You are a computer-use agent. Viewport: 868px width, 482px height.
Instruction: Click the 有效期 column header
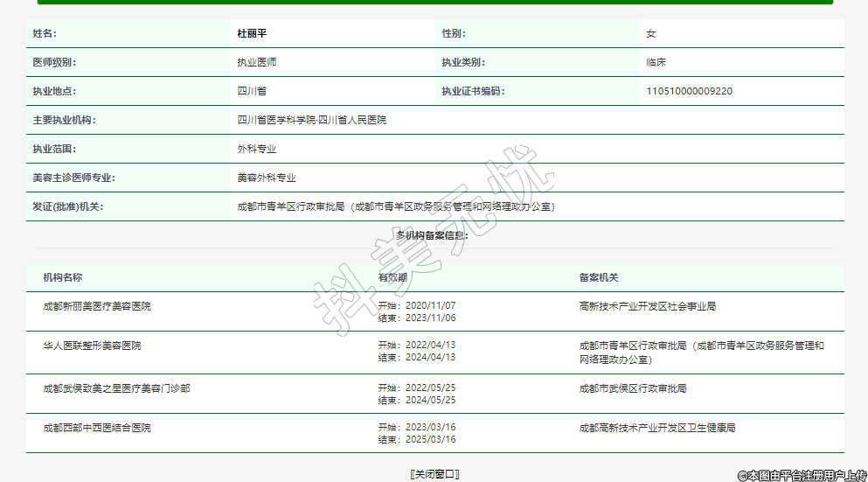[392, 277]
